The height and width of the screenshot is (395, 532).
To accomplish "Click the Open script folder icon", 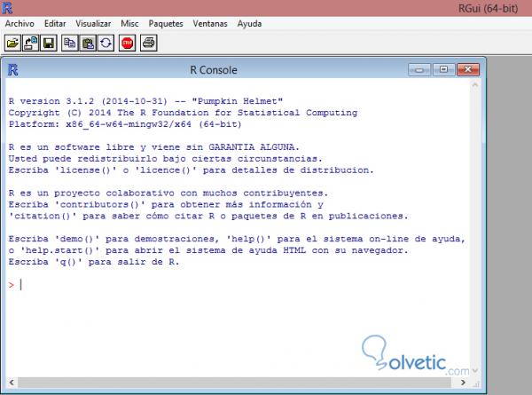I will click(x=13, y=43).
